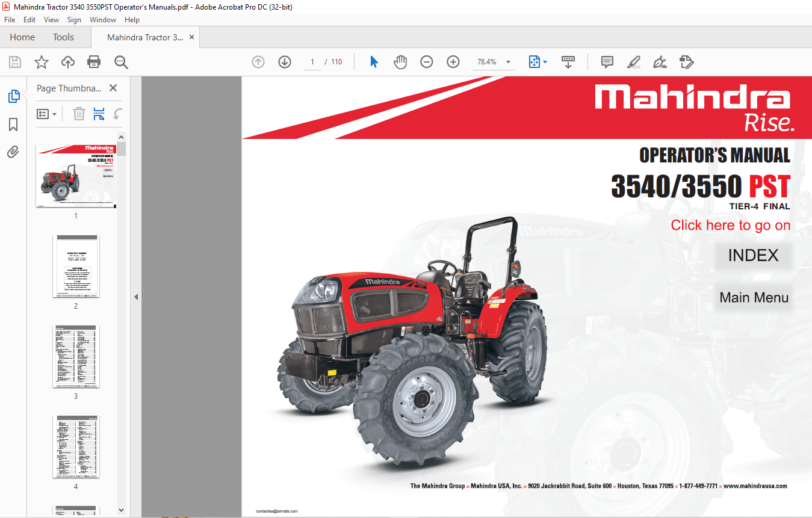Print the document using printer icon
The height and width of the screenshot is (518, 812).
click(94, 62)
